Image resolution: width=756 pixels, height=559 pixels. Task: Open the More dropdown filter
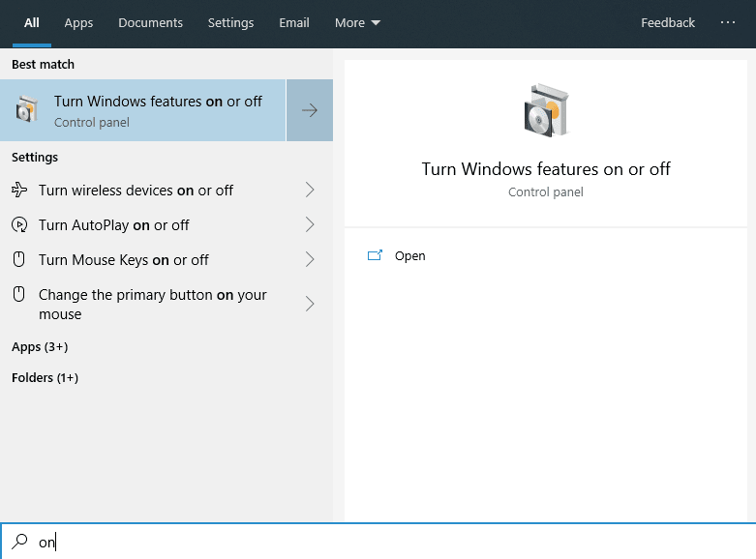tap(357, 22)
